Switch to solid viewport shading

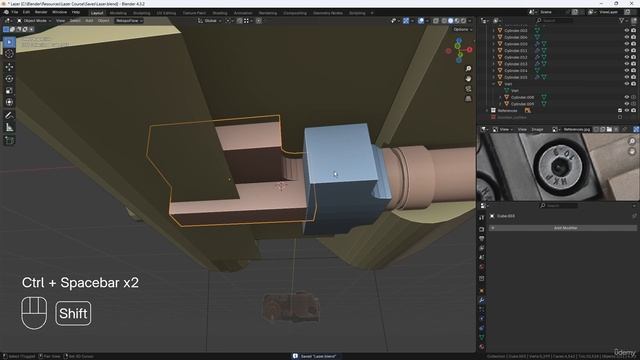pos(451,20)
